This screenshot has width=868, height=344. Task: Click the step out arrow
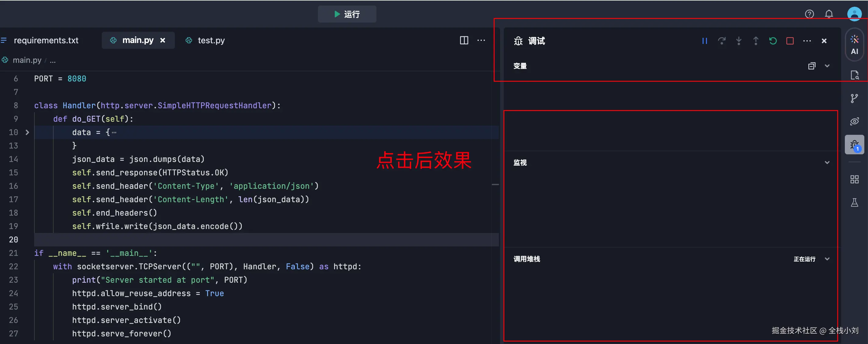(x=756, y=41)
